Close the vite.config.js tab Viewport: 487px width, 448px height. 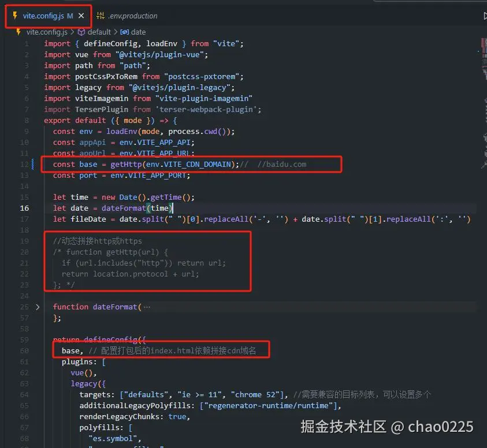click(80, 17)
